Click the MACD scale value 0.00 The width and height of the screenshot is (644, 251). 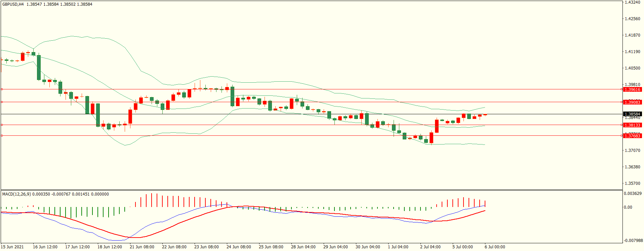[628, 207]
